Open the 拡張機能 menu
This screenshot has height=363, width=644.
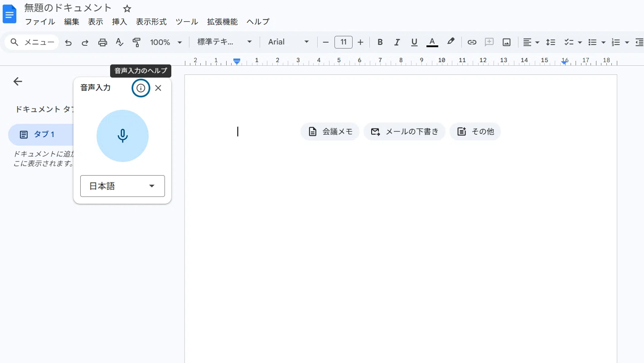click(x=222, y=22)
